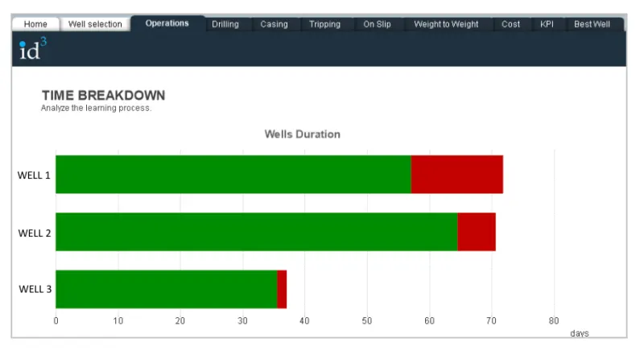Click the Wells Duration chart title
Image resolution: width=644 pixels, height=359 pixels.
point(303,134)
